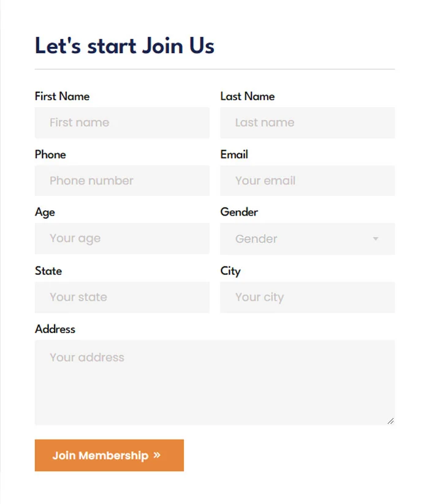The image size is (429, 504).
Task: Click the Email label text
Action: pyautogui.click(x=234, y=154)
